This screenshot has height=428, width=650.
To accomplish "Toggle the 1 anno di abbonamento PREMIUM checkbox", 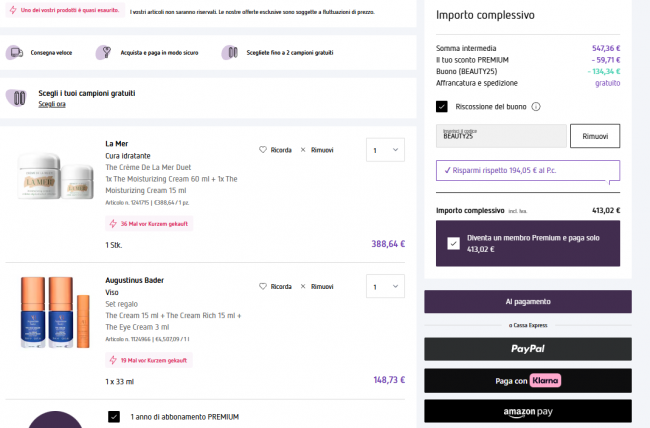I will pyautogui.click(x=114, y=417).
